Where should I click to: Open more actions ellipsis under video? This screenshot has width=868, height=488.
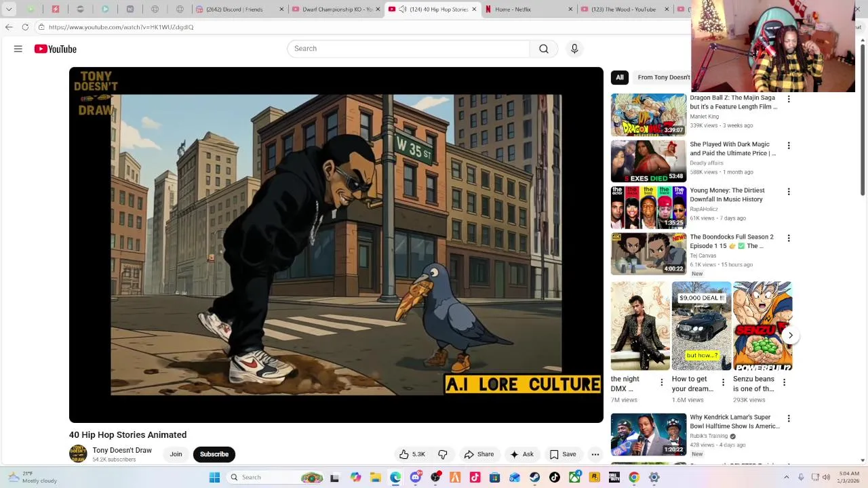(595, 454)
